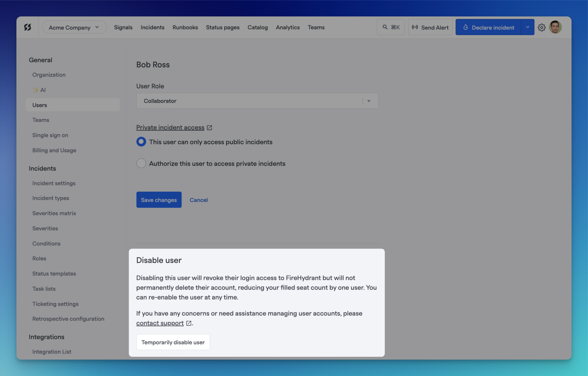Open the Catalog menu
The image size is (588, 376).
point(257,27)
